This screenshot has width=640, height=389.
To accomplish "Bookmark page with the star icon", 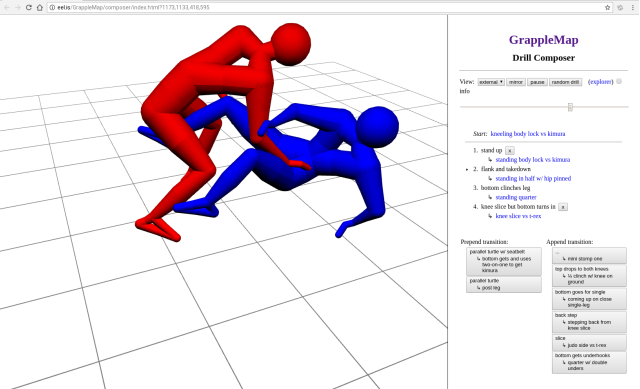I will point(607,7).
